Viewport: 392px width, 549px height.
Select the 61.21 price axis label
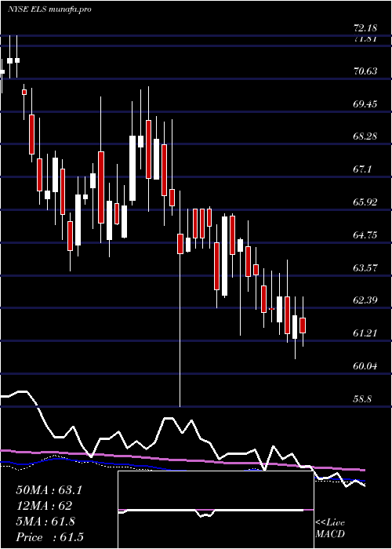tap(365, 333)
